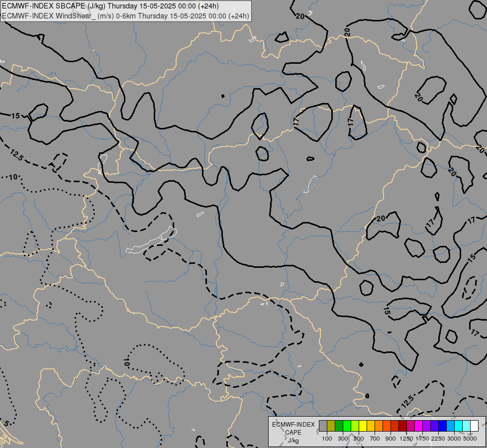The height and width of the screenshot is (448, 487).
Task: Click the WindShear 0-6km title line
Action: 125,16
